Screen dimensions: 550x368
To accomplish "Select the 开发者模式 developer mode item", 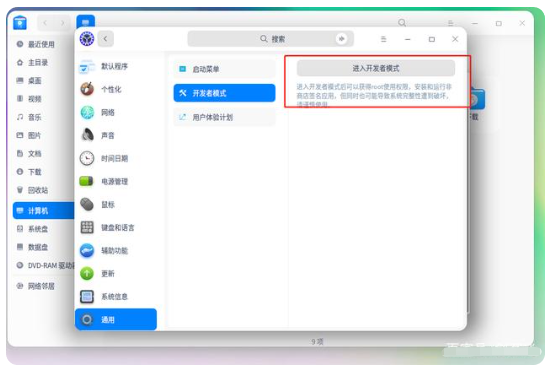I will coord(224,93).
